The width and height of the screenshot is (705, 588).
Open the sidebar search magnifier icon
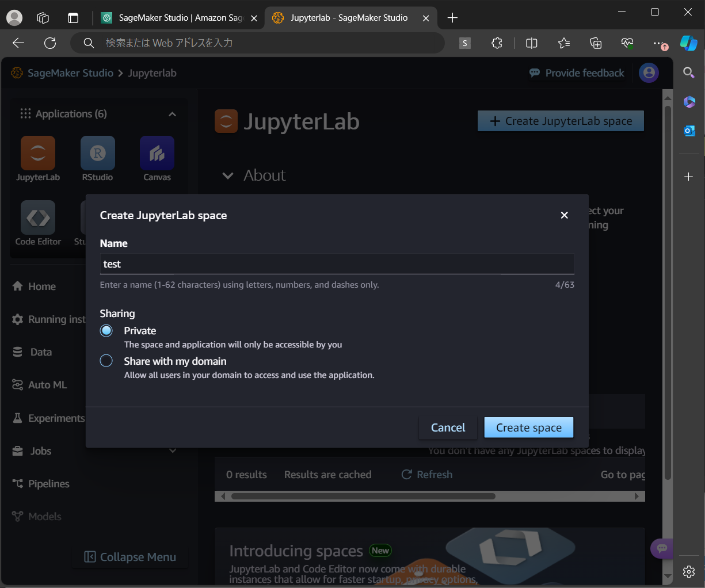tap(689, 72)
